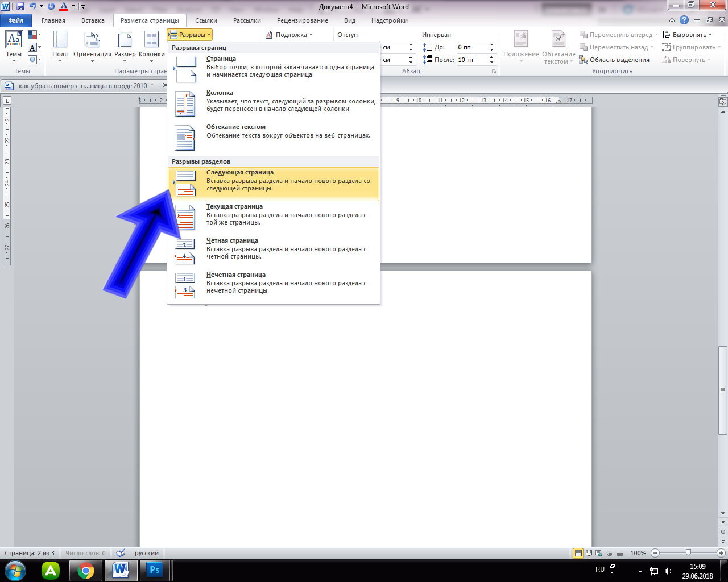728x582 pixels.
Task: Open Область выделения selection pane
Action: [614, 60]
